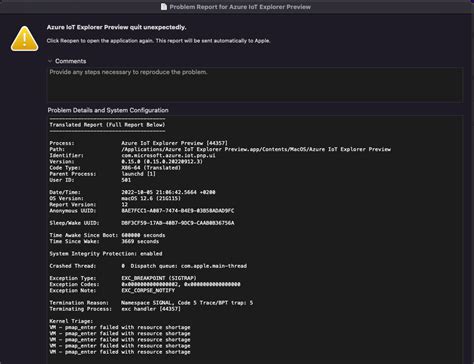
Task: Click the 'Kernel Triage:' label
Action: point(71,321)
